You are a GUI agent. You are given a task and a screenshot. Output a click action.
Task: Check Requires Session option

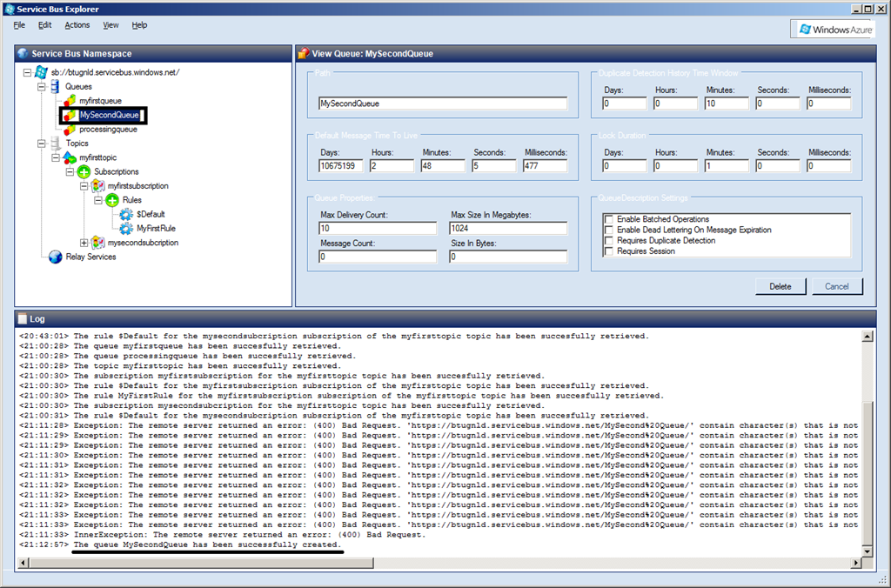(x=609, y=251)
